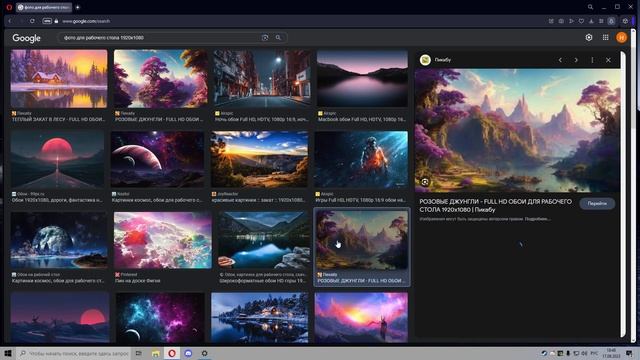The width and height of the screenshot is (640, 360).
Task: Open Task View on taskbar
Action: (139, 353)
